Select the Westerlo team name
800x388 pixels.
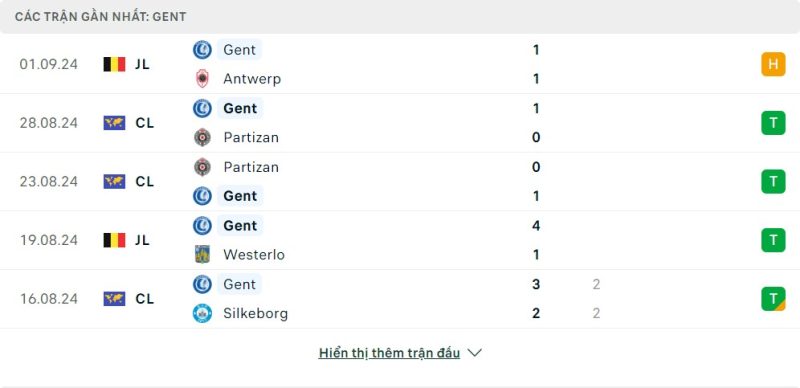(254, 254)
